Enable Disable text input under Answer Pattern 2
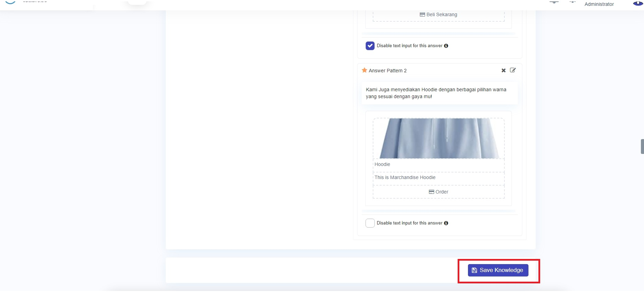The image size is (644, 303). coord(370,223)
